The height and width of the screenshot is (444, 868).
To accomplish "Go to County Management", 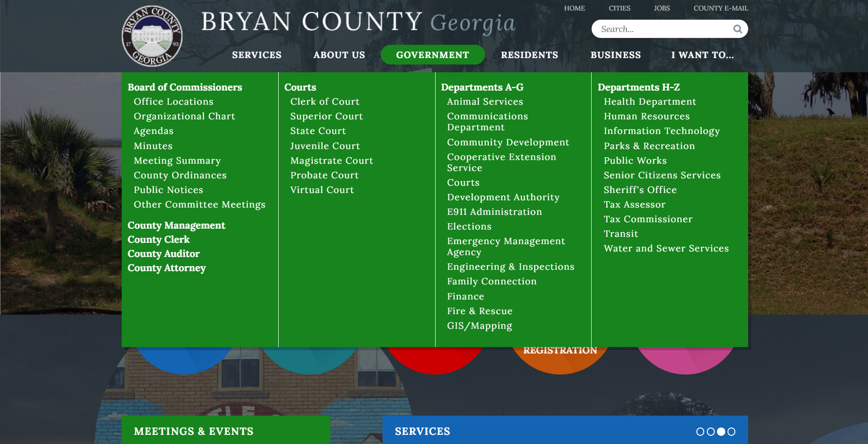I will [x=177, y=225].
